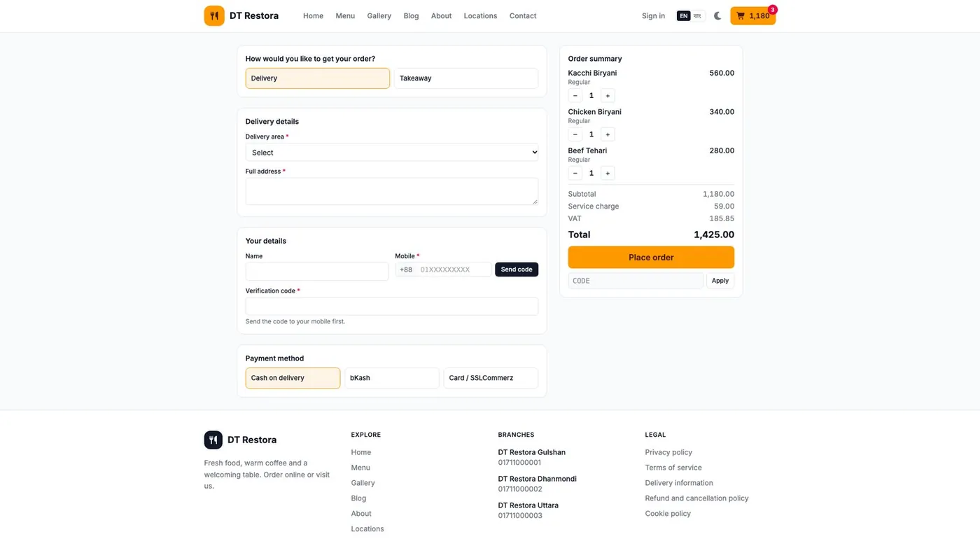Click the Mobile number input field
This screenshot has height=539, width=980.
(454, 269)
